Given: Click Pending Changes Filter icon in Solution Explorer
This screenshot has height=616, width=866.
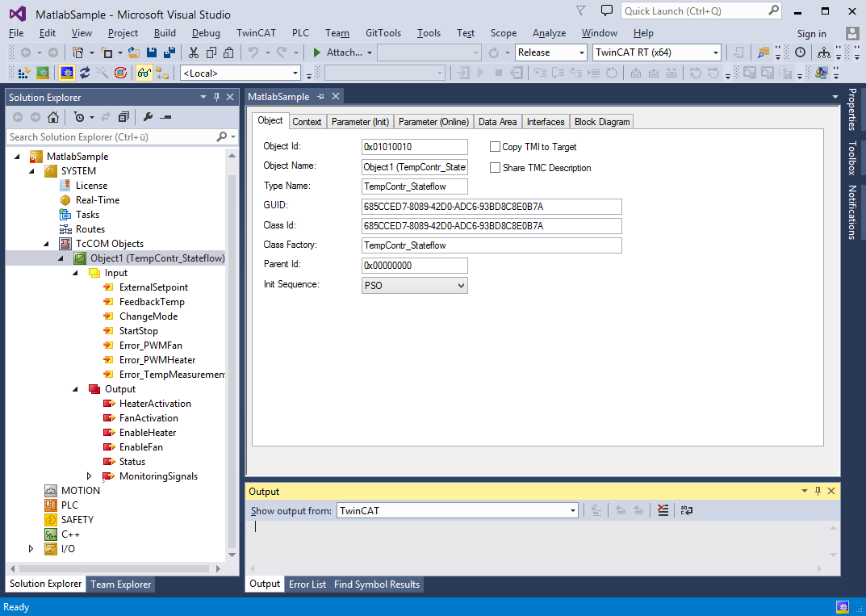Looking at the screenshot, I should coord(79,117).
